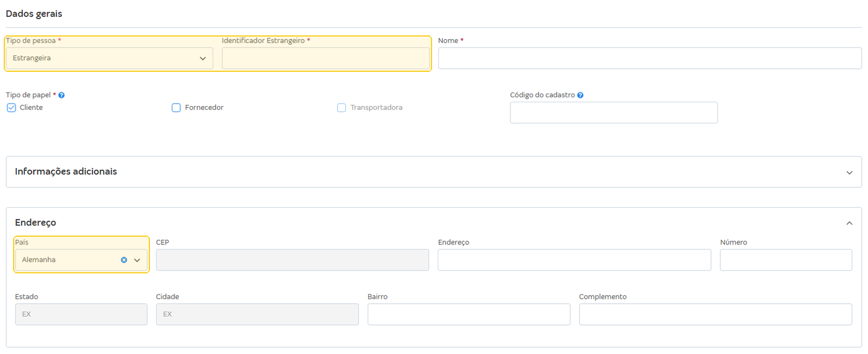868x354 pixels.
Task: Click the Complemento input field
Action: (715, 314)
